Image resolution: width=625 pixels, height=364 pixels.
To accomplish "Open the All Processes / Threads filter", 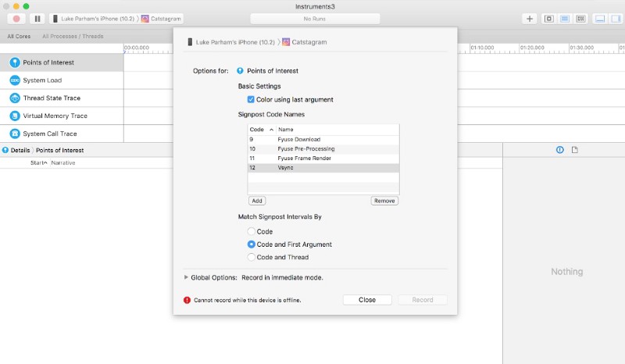I will click(73, 36).
